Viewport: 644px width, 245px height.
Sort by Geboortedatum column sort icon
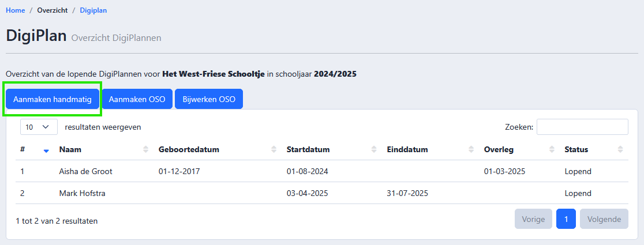[x=274, y=150]
